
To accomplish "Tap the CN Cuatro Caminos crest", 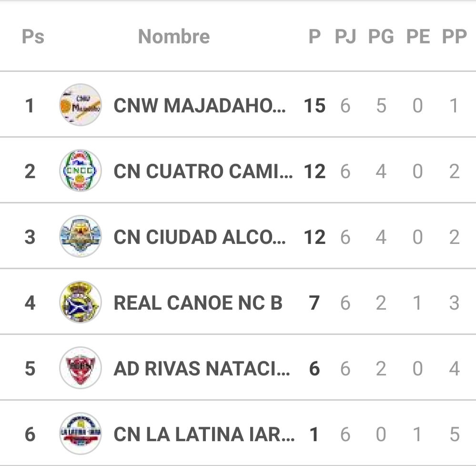I will pyautogui.click(x=81, y=171).
